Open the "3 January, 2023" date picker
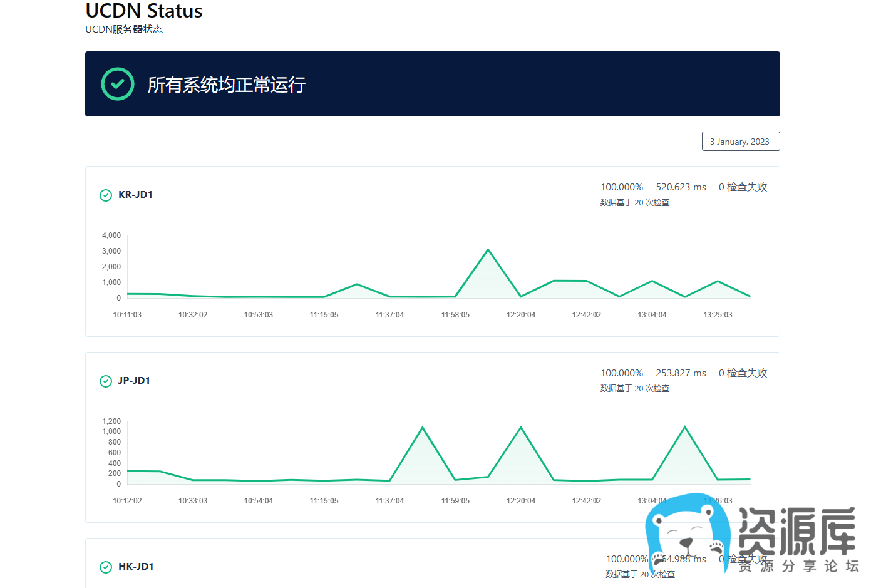 [x=740, y=142]
